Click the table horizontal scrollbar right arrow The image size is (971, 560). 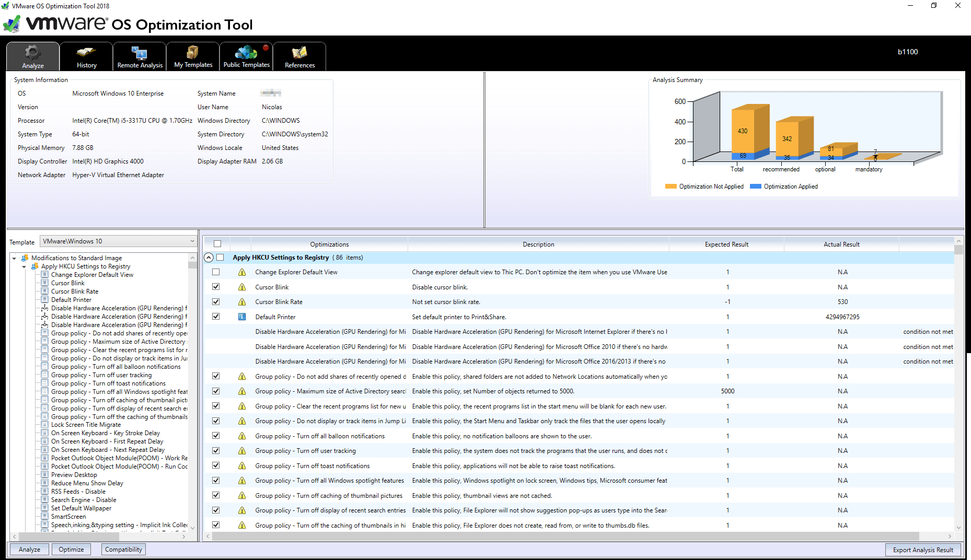pos(950,536)
